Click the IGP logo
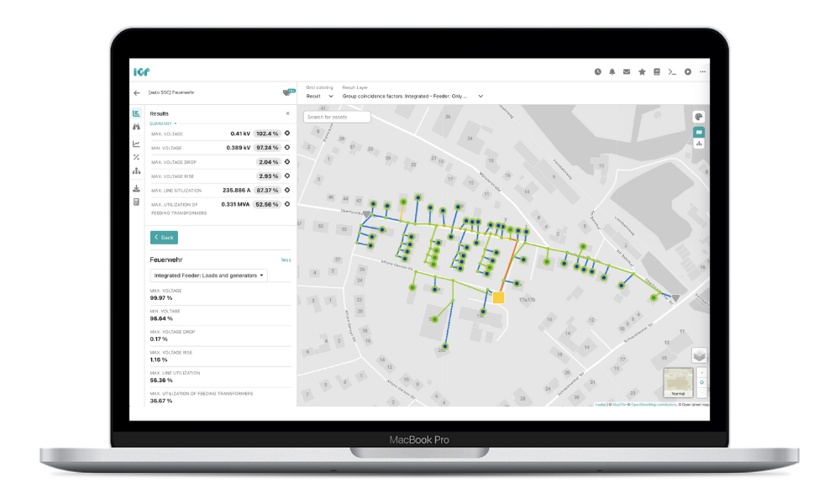840x504 pixels. [x=141, y=71]
